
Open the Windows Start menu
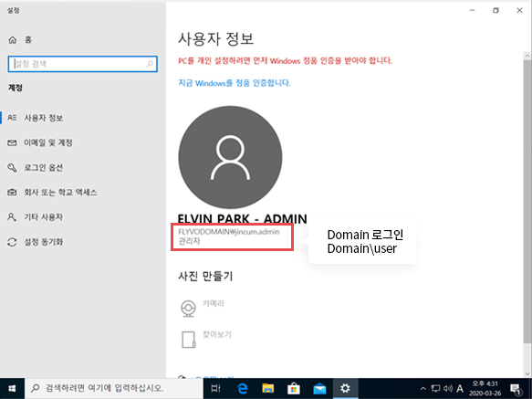(12, 388)
